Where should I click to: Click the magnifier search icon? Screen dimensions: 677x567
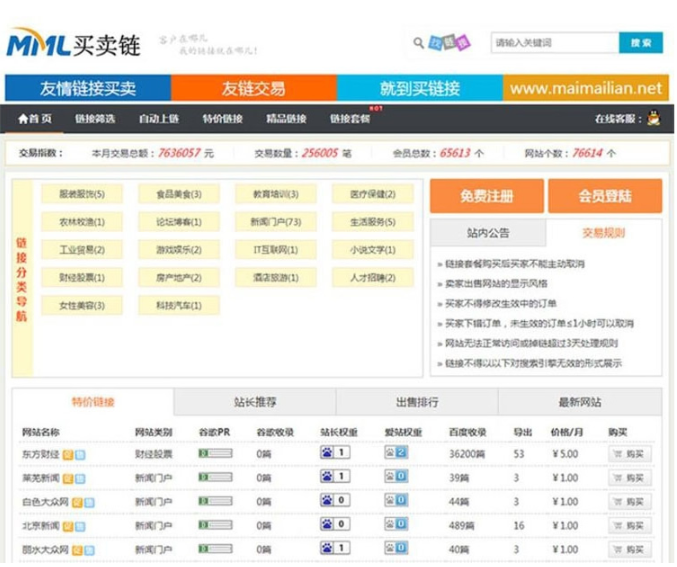click(x=418, y=43)
